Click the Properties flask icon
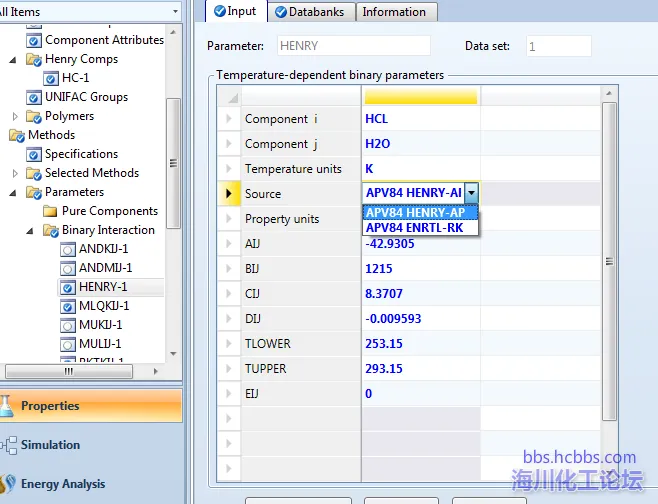This screenshot has width=658, height=504. 7,406
